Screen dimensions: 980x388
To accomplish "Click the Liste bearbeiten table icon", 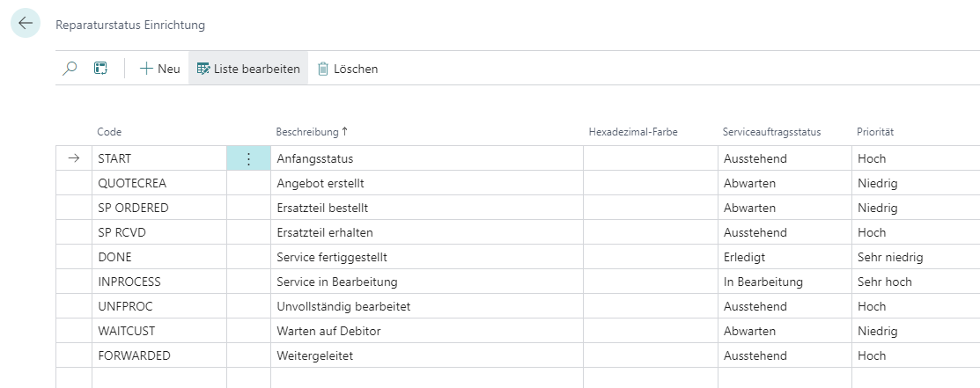I will click(203, 69).
